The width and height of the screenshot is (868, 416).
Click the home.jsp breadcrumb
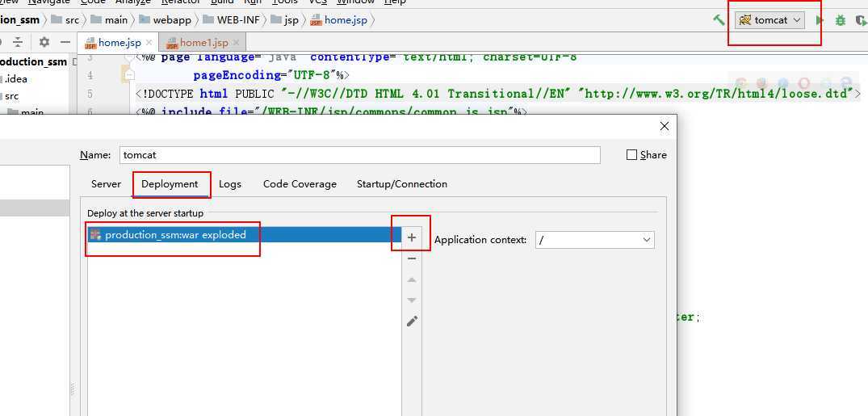click(x=338, y=20)
